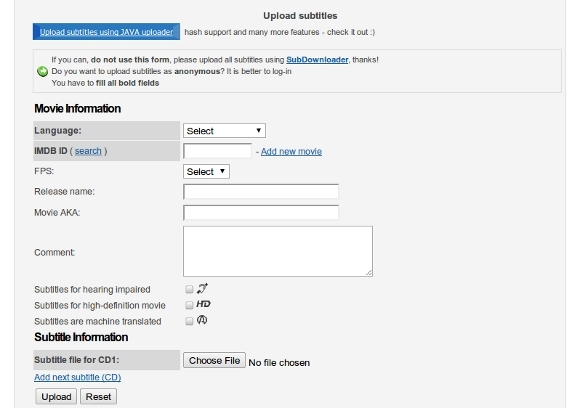This screenshot has width=580, height=408.
Task: Click the Reset button
Action: pyautogui.click(x=98, y=397)
